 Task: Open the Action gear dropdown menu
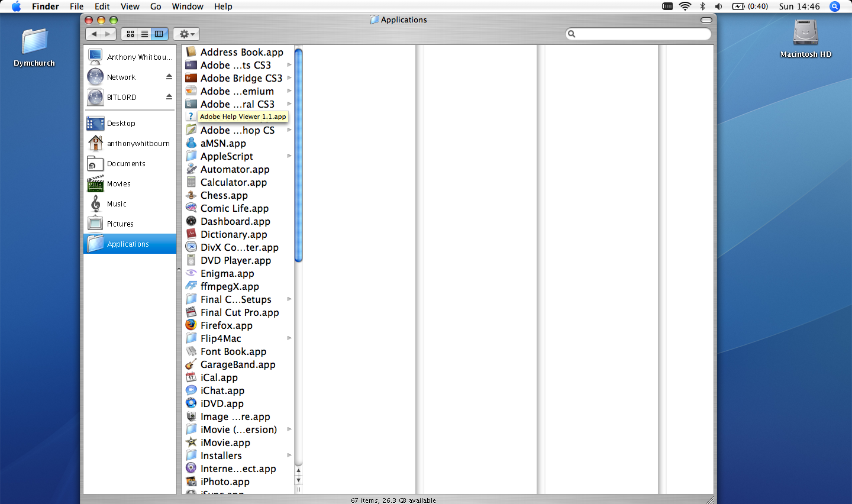(186, 34)
